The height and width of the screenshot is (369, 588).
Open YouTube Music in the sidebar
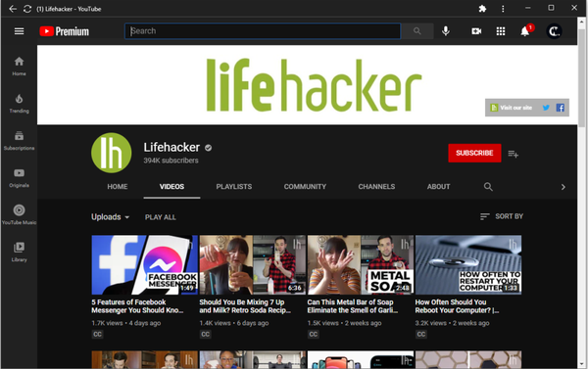point(20,214)
